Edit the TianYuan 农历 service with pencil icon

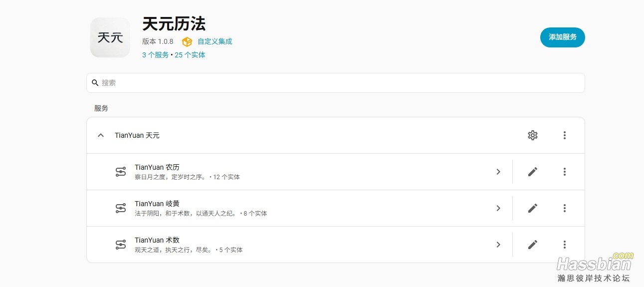pos(533,172)
